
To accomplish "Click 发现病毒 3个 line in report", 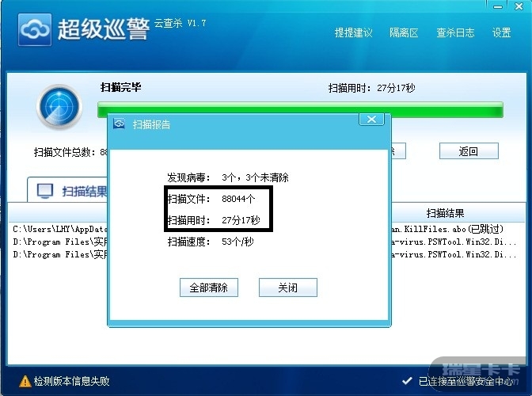I will tap(228, 177).
